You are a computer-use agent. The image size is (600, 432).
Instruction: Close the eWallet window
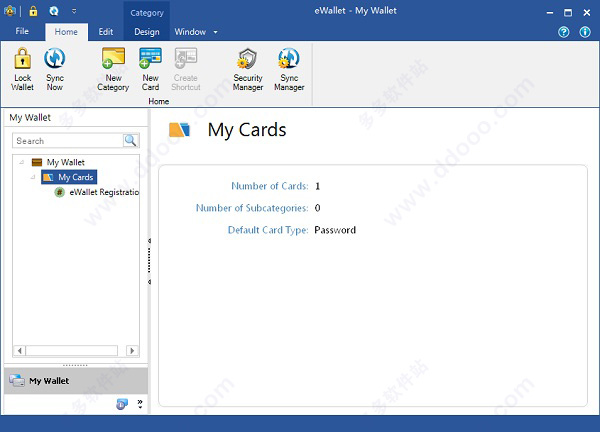point(587,13)
